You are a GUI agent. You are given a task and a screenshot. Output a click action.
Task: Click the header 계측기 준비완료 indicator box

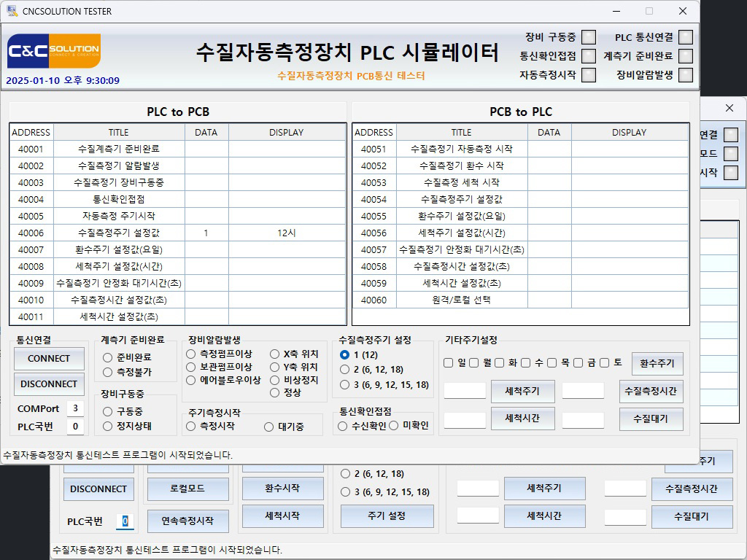pyautogui.click(x=685, y=56)
